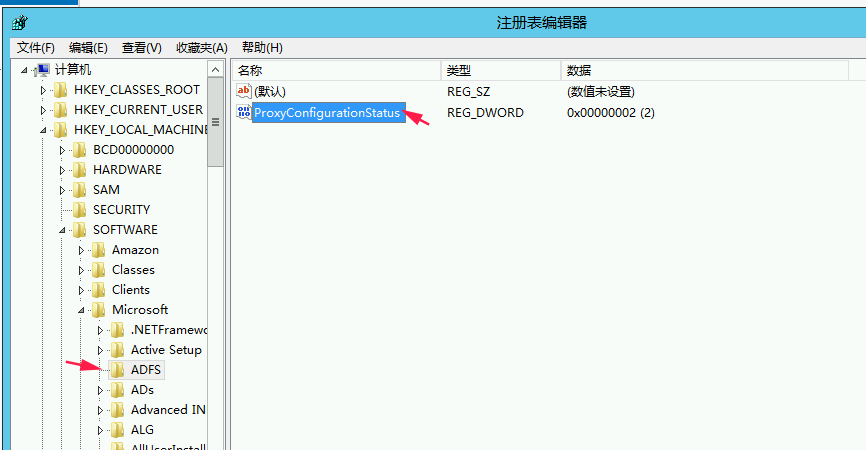
Task: Select the ADFS key label
Action: [x=146, y=370]
